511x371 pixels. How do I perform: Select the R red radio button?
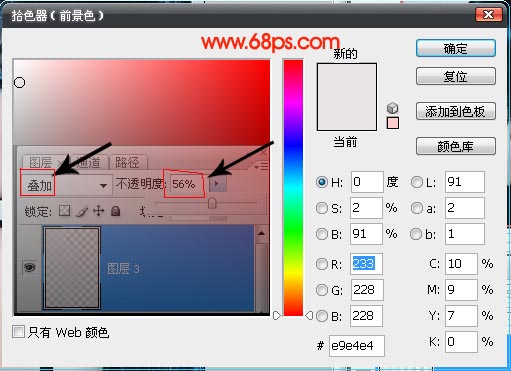point(322,264)
